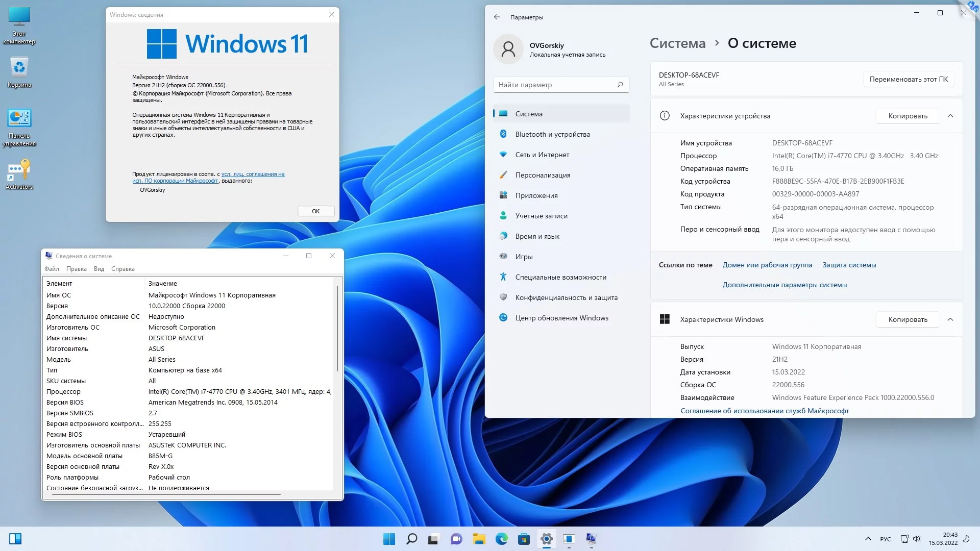This screenshot has width=980, height=551.
Task: Click Переименовать этот ПК button
Action: 908,79
